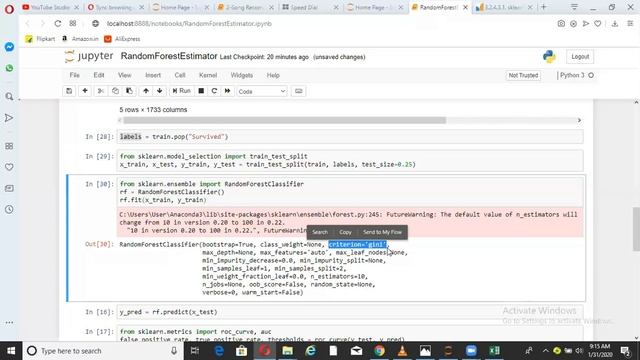Open WhatsApp in the Opera sidebar
This screenshot has height=360, width=640.
tap(9, 68)
